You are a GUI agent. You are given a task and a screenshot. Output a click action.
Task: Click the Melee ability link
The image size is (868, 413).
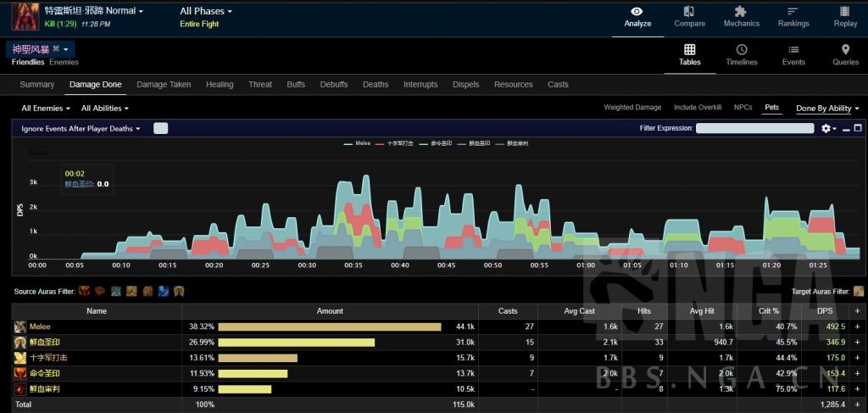(x=40, y=326)
